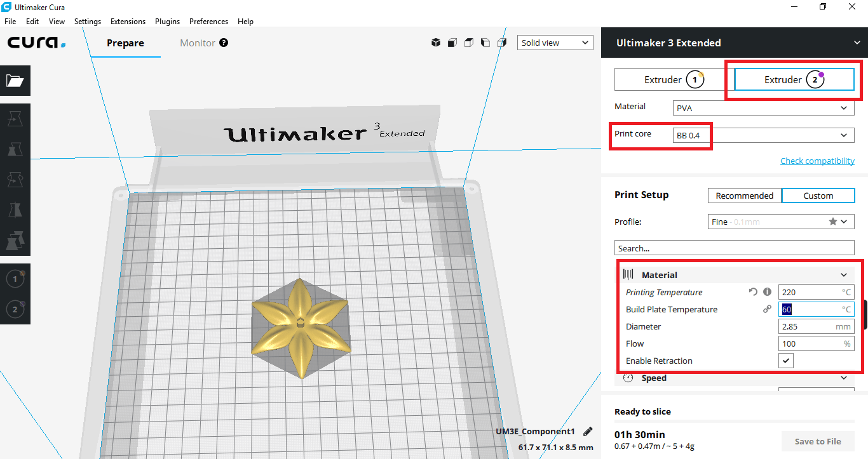
Task: Switch to the Prepare tab
Action: [125, 43]
